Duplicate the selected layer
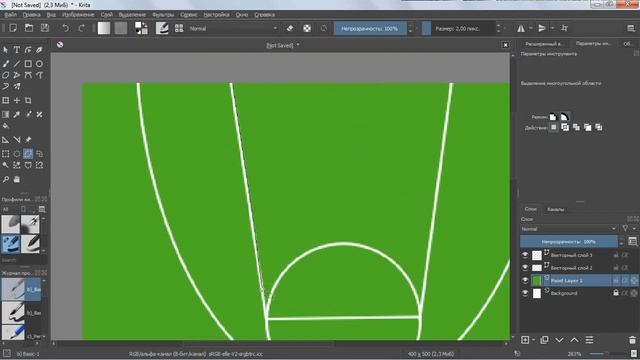This screenshot has height=360, width=640. pyautogui.click(x=544, y=340)
